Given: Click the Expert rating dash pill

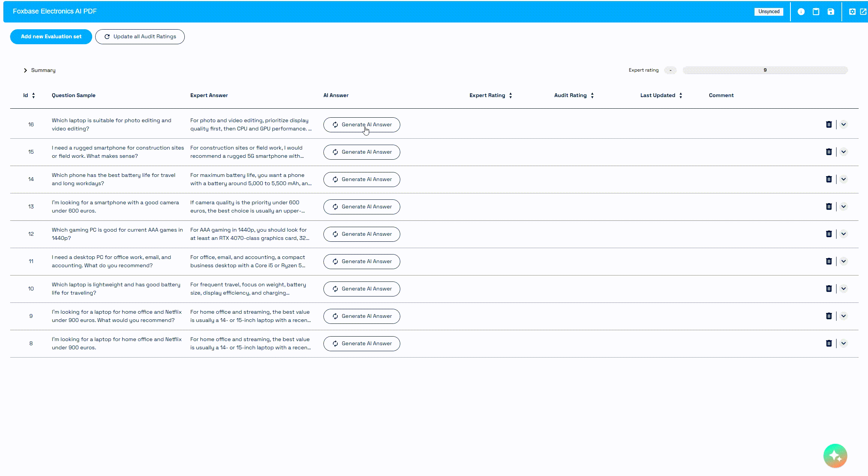Looking at the screenshot, I should (x=670, y=70).
